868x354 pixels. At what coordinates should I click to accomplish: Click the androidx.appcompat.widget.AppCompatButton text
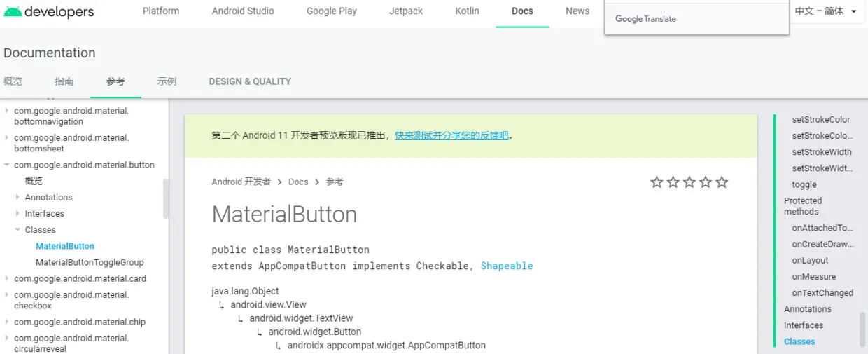[x=386, y=346]
